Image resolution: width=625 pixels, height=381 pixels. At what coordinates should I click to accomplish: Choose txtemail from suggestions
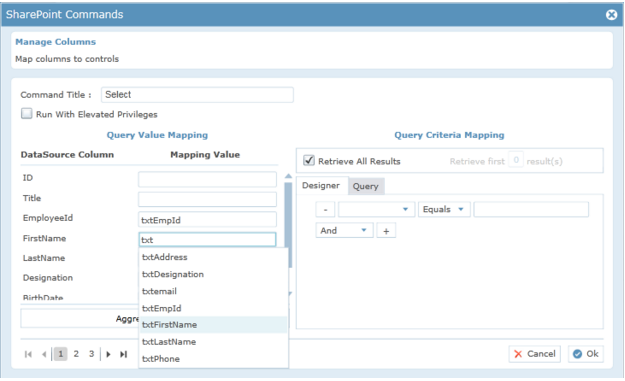tap(213, 291)
